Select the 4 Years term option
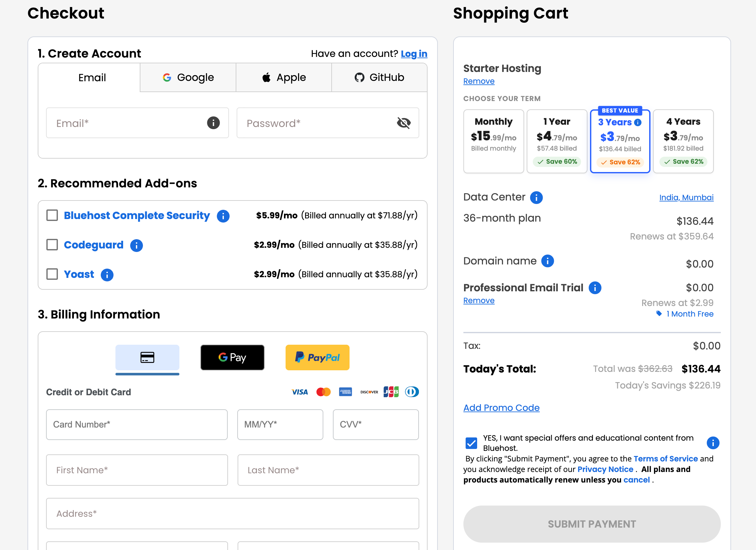Viewport: 756px width, 550px height. coord(683,141)
